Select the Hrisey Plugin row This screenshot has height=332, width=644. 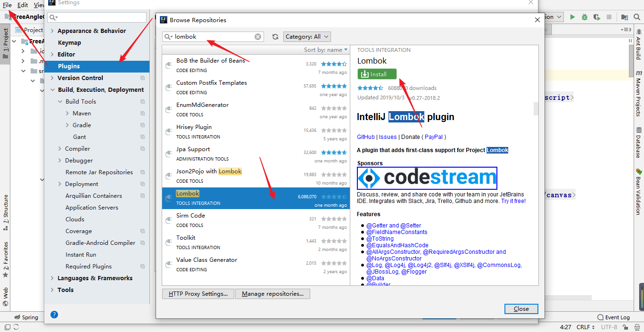point(256,132)
